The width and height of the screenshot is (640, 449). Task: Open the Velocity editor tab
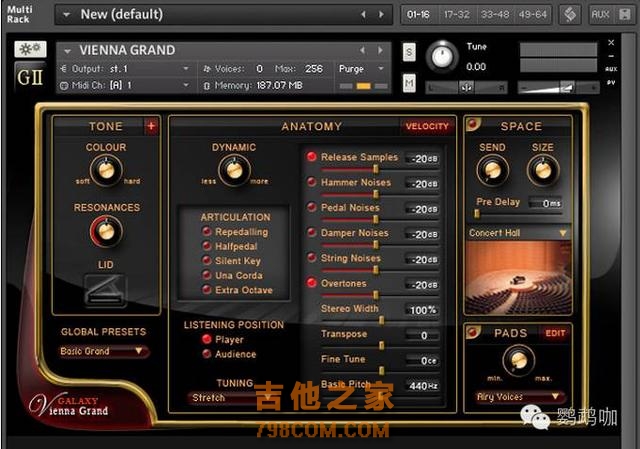(427, 126)
